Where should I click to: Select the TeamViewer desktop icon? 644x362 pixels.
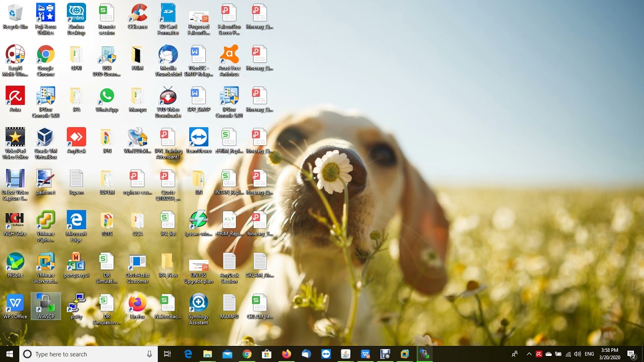[x=199, y=141]
